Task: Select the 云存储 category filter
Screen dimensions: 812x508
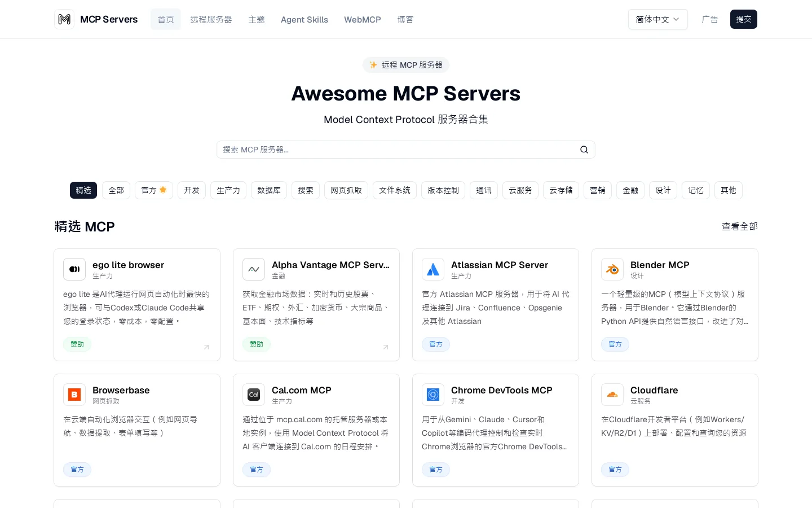Action: [x=561, y=190]
